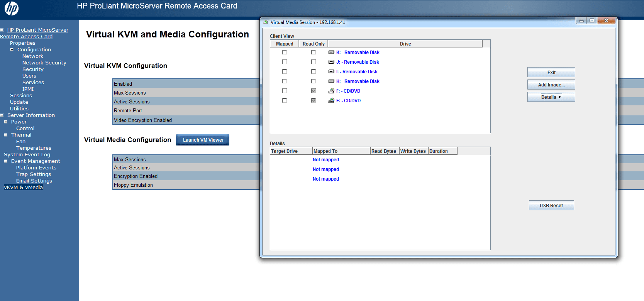
Task: Select vKVM & vMedia in sidebar
Action: [x=23, y=187]
